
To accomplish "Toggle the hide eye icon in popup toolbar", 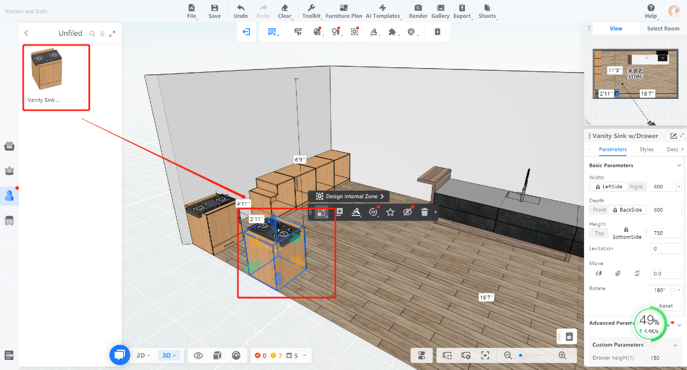I will pyautogui.click(x=407, y=212).
